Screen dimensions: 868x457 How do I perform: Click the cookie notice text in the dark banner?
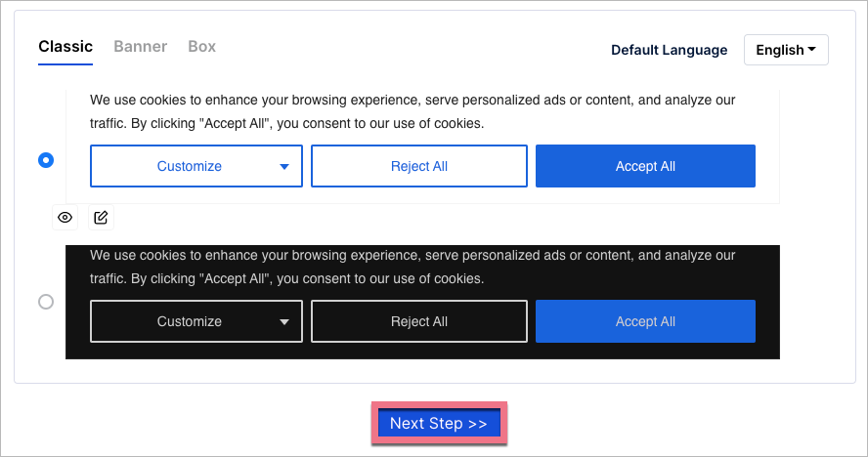pos(412,267)
